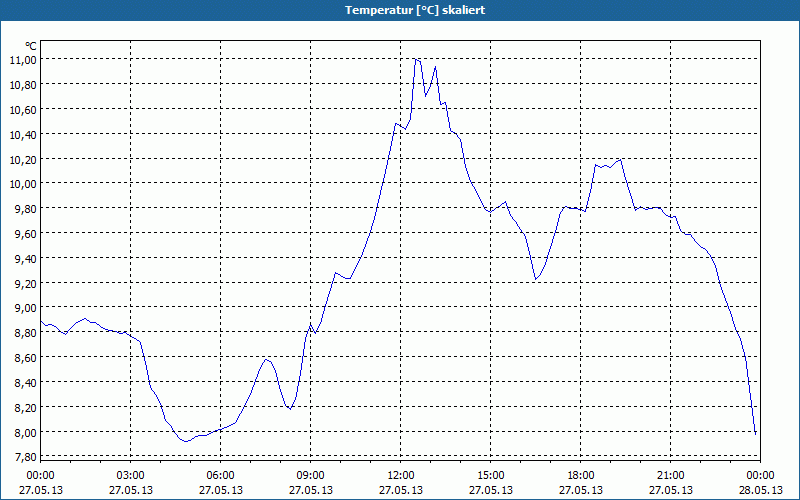The height and width of the screenshot is (500, 800).
Task: Click the 27.05.13 date under 18:00
Action: [x=581, y=490]
